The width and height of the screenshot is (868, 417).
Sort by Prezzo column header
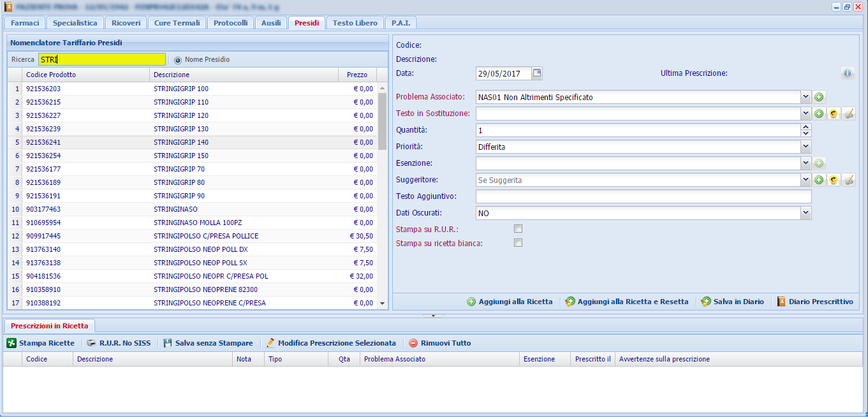point(357,75)
